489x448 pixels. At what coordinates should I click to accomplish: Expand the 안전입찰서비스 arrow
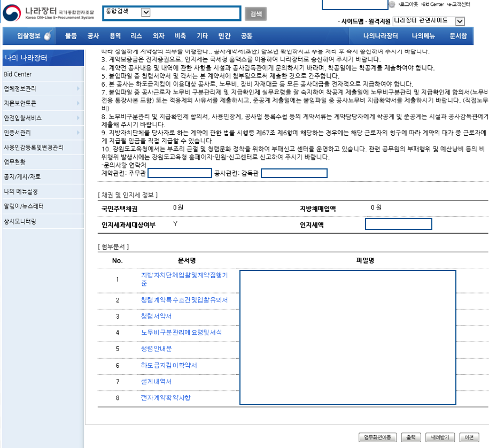click(78, 118)
